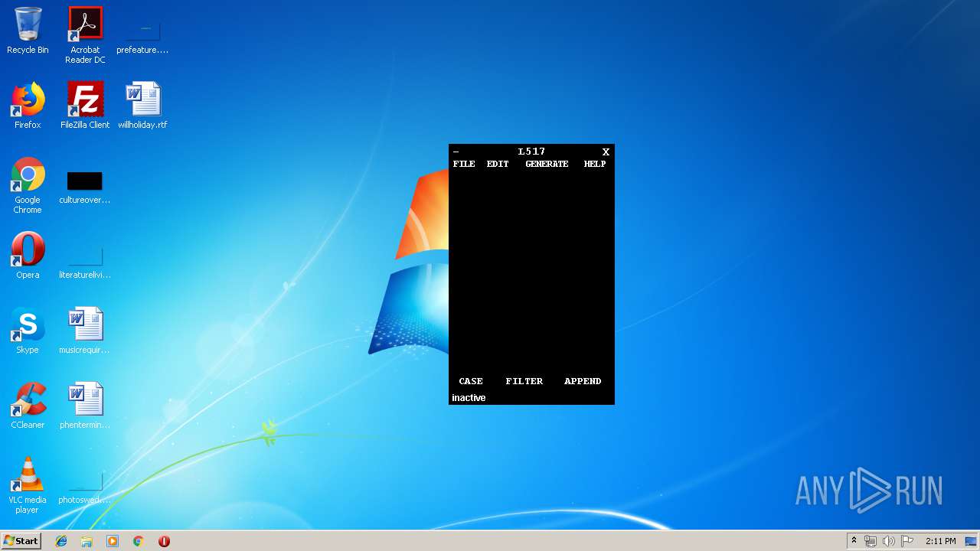Select the Opera desktop shortcut
The height and width of the screenshot is (551, 980).
(28, 256)
